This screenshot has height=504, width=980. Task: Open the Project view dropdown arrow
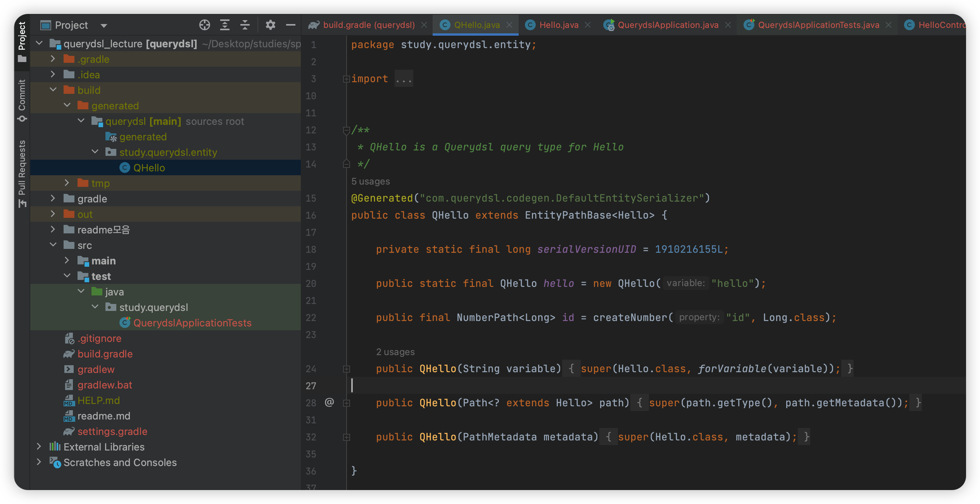pyautogui.click(x=104, y=26)
